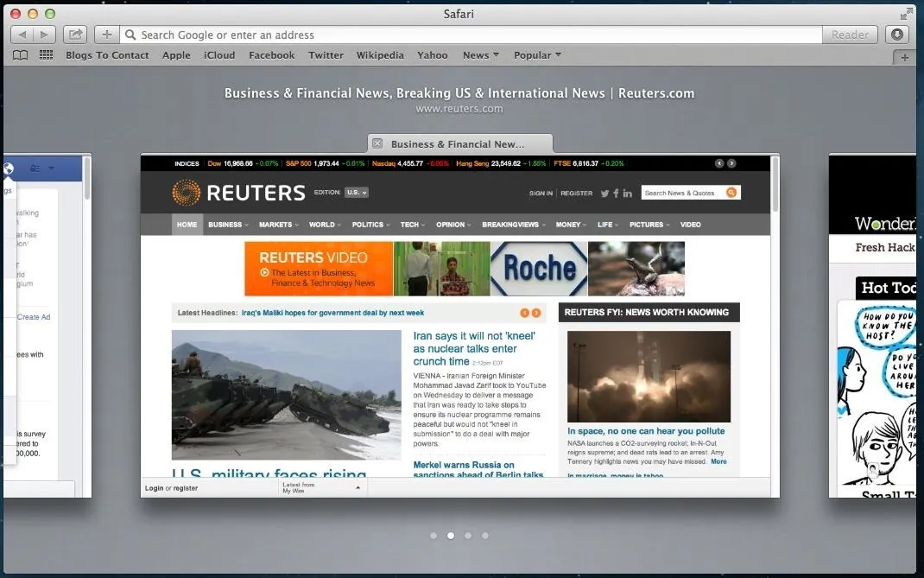Expand the Tech menu on Reuters

(413, 225)
